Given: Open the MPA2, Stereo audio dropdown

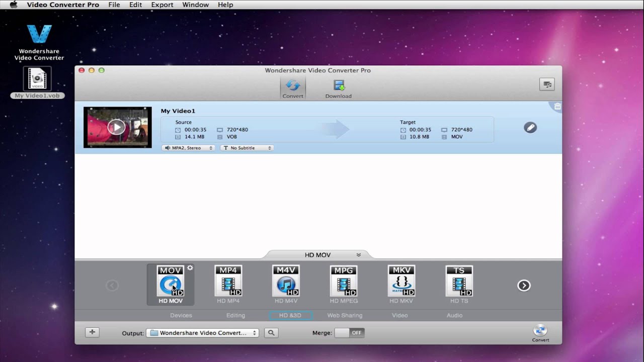Looking at the screenshot, I should point(189,148).
